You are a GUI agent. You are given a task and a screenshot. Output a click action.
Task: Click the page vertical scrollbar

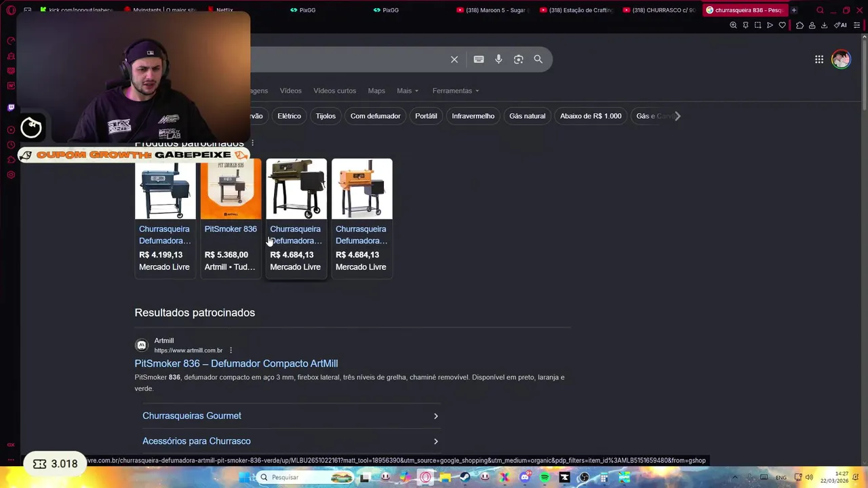[x=863, y=75]
